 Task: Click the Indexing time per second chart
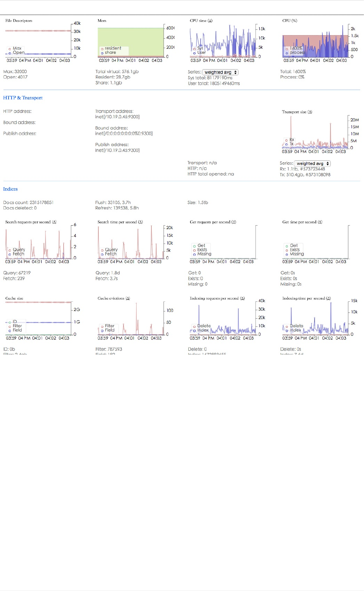315,318
